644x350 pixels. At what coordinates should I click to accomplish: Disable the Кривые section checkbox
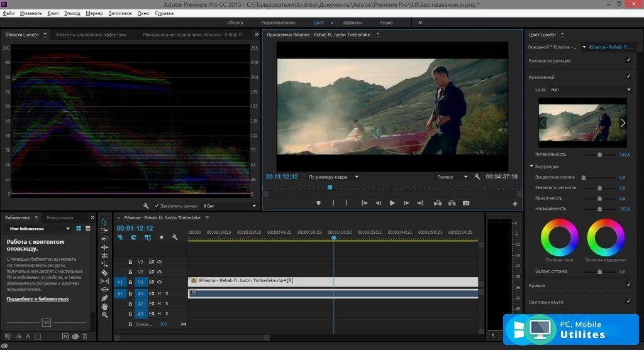(628, 285)
